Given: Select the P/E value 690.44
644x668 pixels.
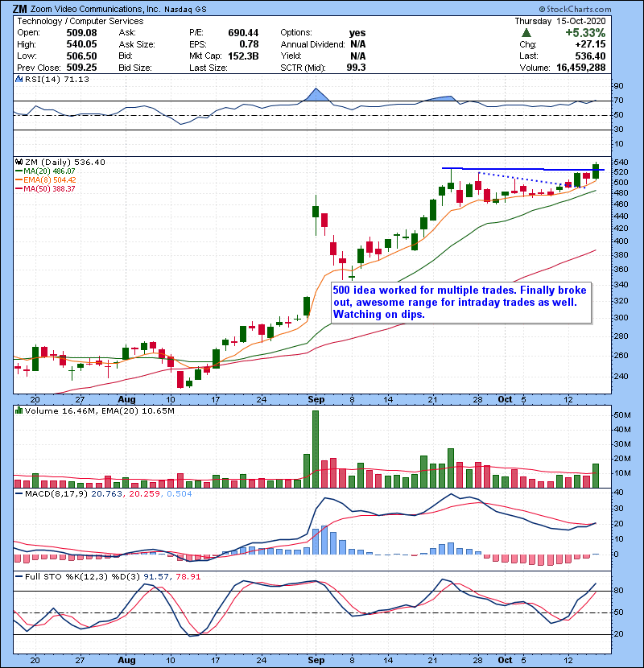Looking at the screenshot, I should tap(243, 33).
